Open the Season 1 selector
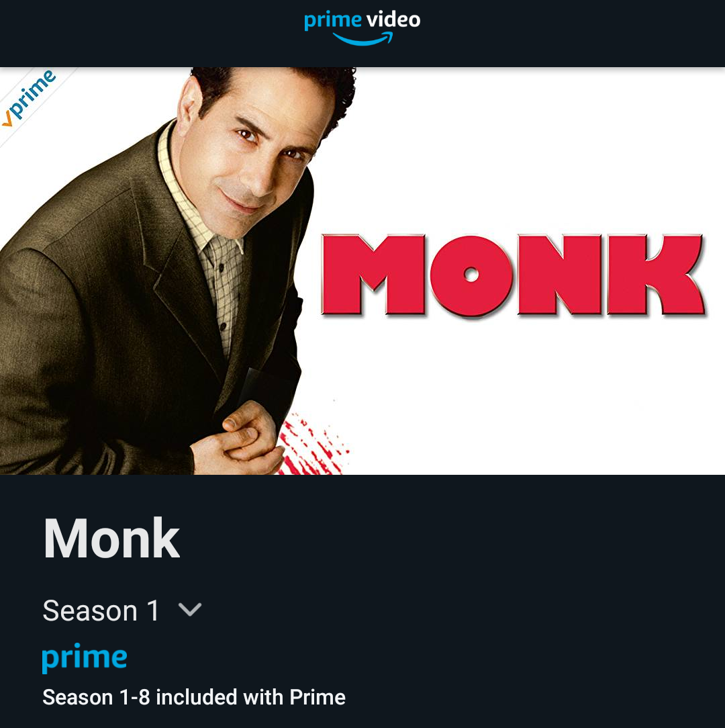This screenshot has height=728, width=725. [122, 610]
